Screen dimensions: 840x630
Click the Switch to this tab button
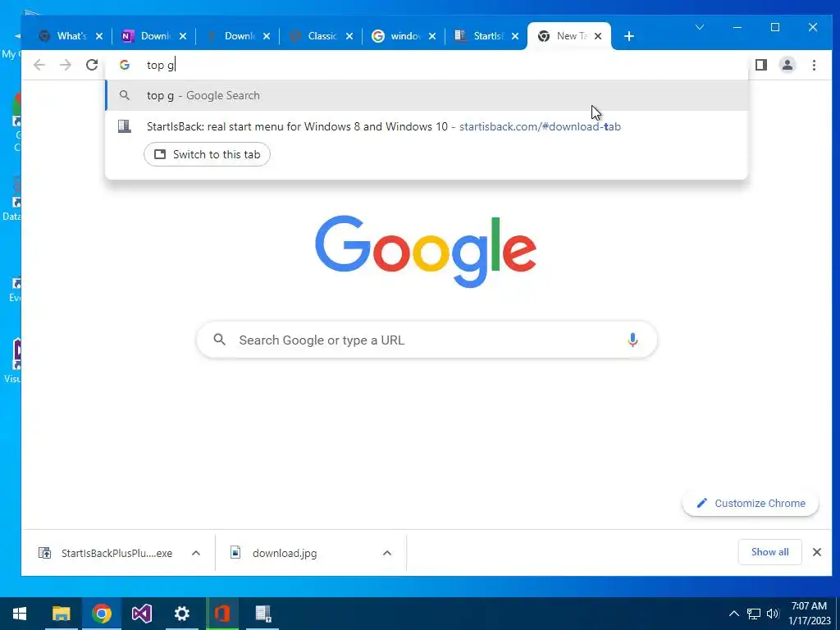click(x=207, y=154)
